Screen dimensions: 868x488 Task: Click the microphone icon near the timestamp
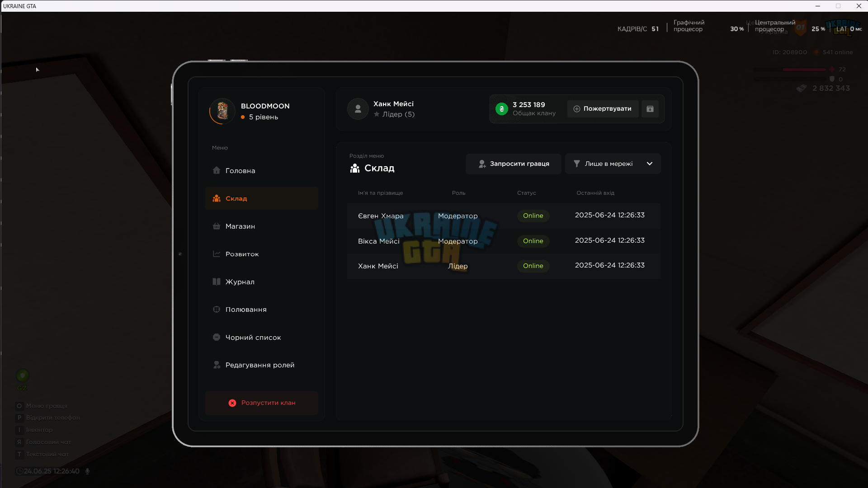point(87,471)
